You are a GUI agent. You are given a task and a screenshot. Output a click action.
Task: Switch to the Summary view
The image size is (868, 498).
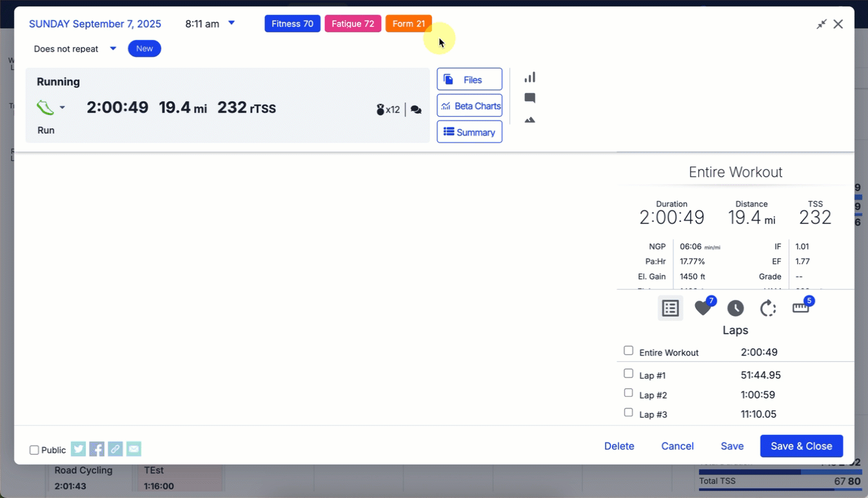click(x=469, y=132)
